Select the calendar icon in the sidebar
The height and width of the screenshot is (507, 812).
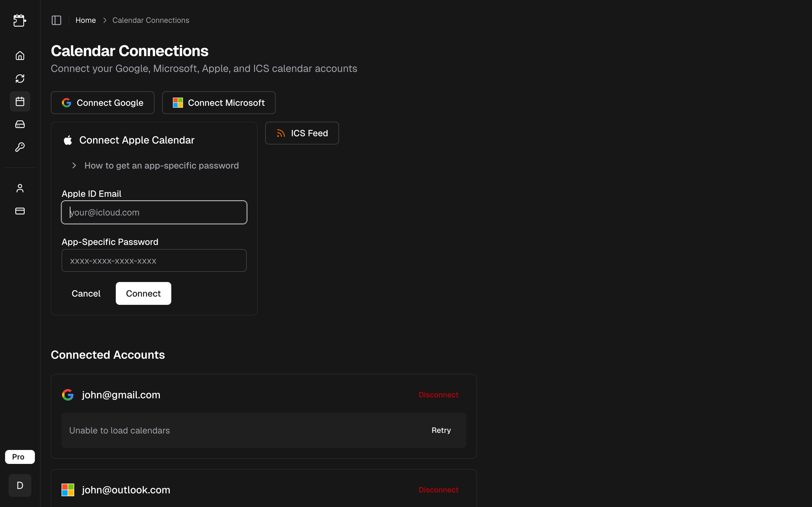point(20,101)
